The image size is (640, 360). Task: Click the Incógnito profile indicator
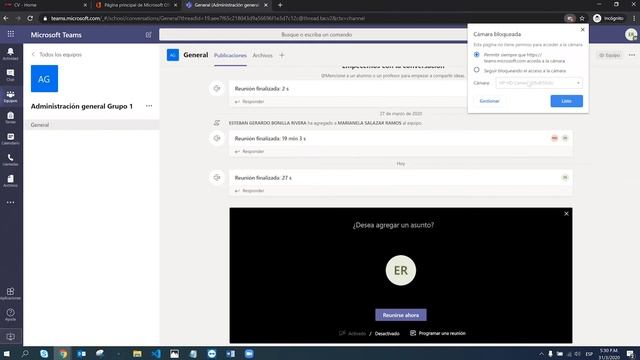tap(608, 18)
